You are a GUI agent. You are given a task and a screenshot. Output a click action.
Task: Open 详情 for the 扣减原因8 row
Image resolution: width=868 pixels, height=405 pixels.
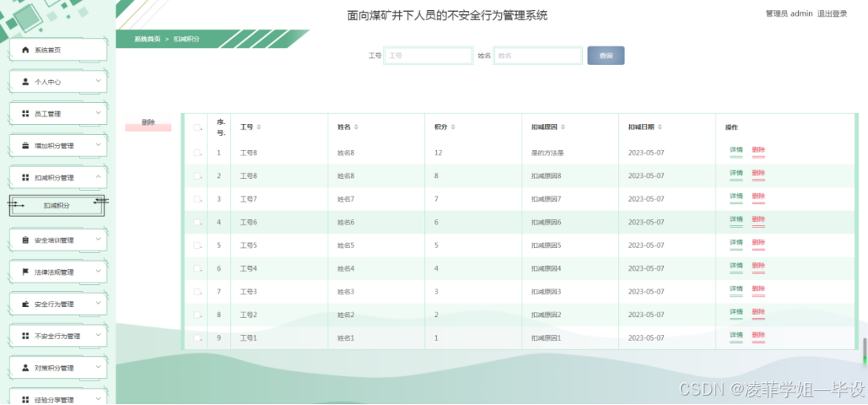point(736,173)
